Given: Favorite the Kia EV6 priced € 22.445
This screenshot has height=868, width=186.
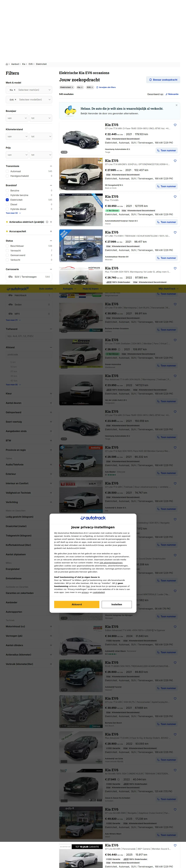Looking at the screenshot, I should (x=175, y=125).
